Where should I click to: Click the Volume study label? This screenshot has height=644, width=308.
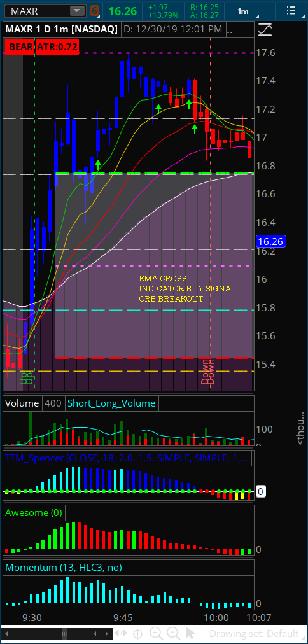point(22,403)
